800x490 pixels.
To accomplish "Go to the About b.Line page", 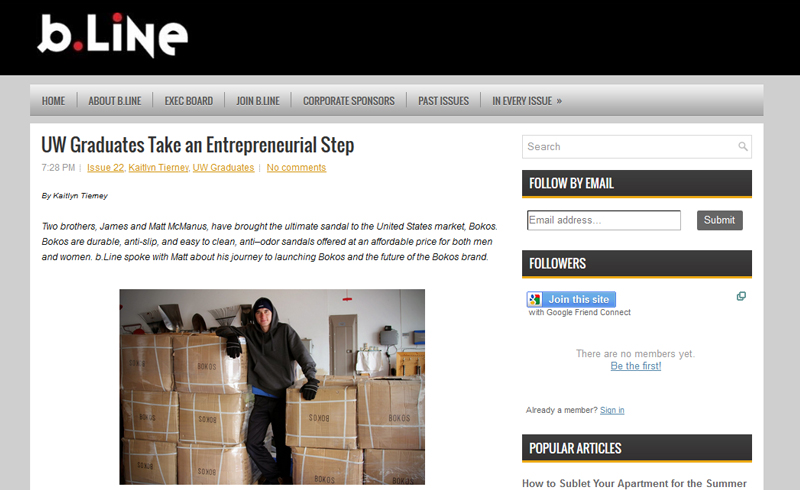I will (x=115, y=101).
